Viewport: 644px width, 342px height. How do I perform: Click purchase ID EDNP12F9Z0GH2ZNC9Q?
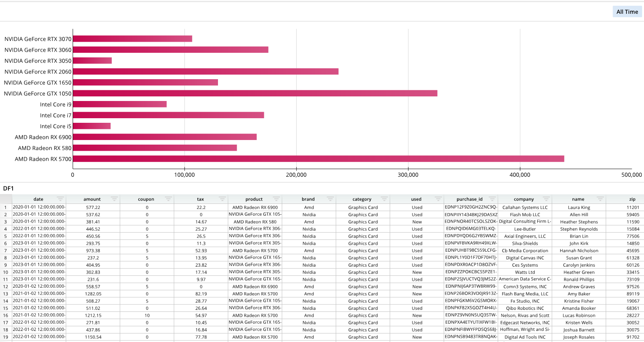tap(471, 207)
